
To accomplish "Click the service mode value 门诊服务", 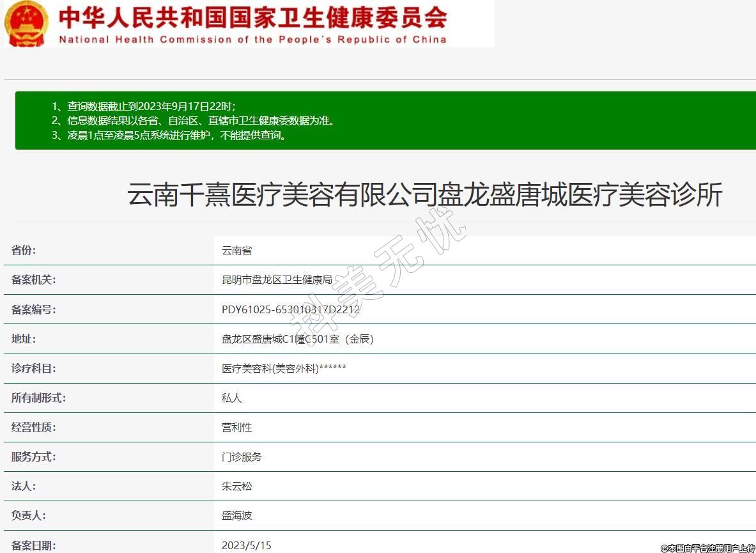I will pyautogui.click(x=242, y=456).
